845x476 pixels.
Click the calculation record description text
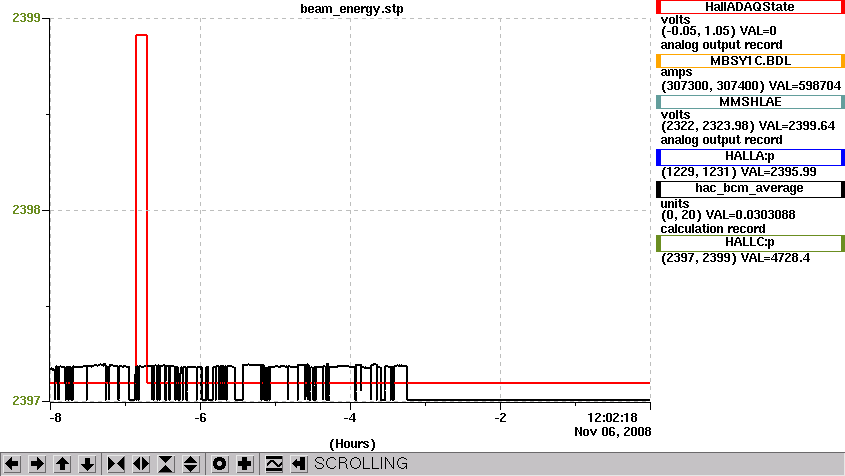coord(713,229)
